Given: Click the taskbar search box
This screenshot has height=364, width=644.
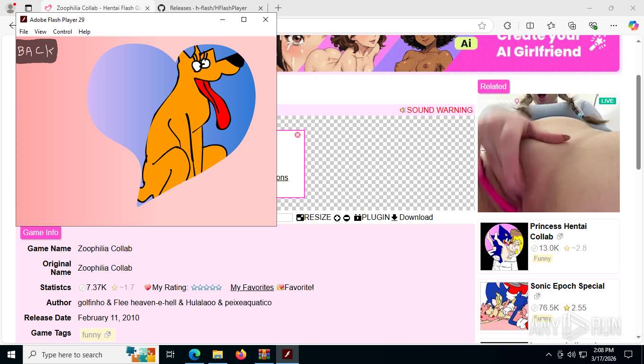Looking at the screenshot, I should coord(91,355).
